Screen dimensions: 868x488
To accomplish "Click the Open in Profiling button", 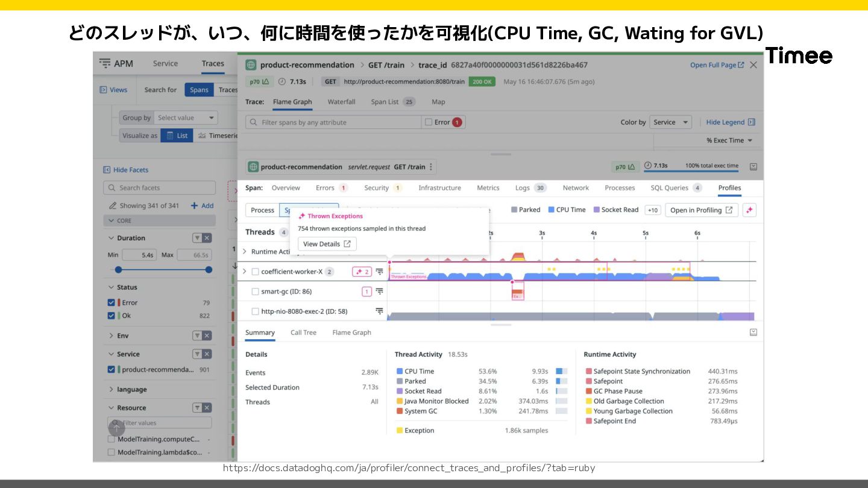I will point(701,210).
